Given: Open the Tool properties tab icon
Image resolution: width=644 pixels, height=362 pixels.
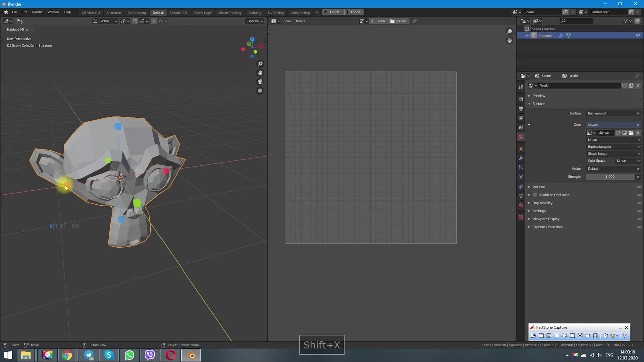Looking at the screenshot, I should 521,87.
